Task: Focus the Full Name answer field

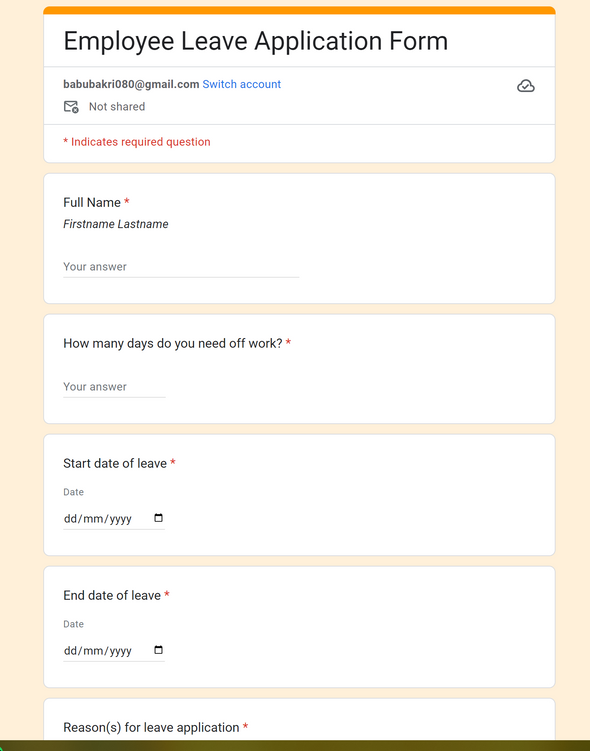Action: point(181,267)
